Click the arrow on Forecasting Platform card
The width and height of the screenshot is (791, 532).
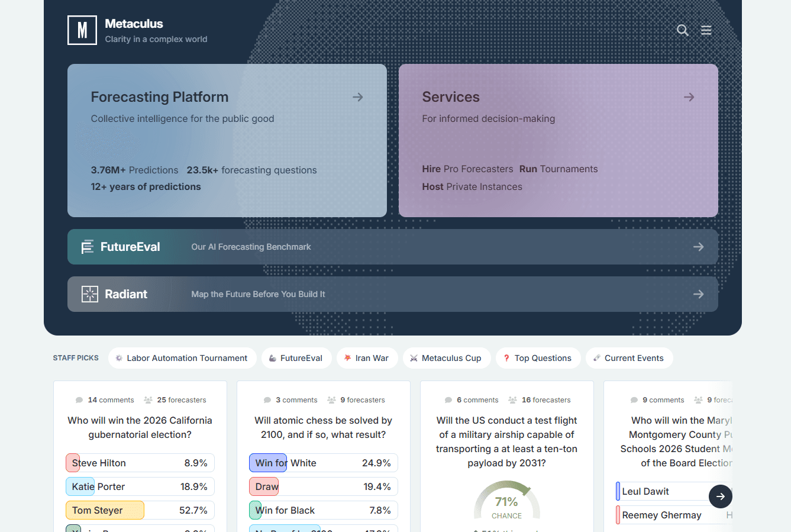357,97
